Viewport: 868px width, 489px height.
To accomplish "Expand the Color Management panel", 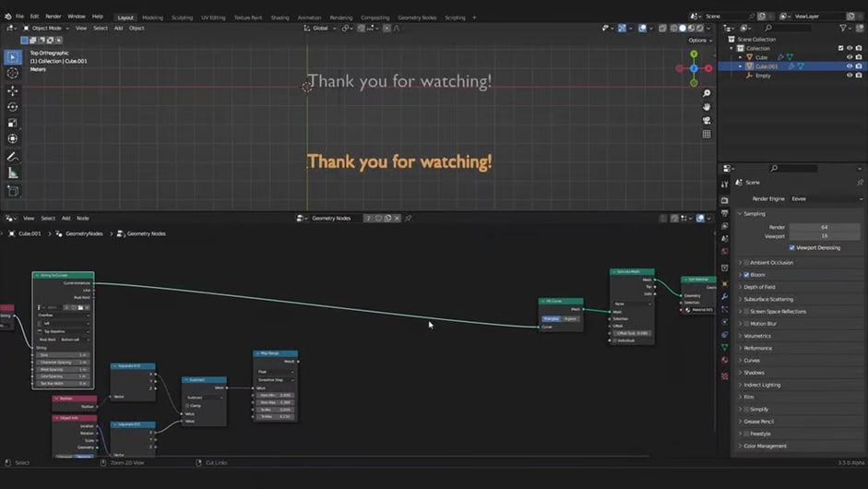I will click(765, 446).
